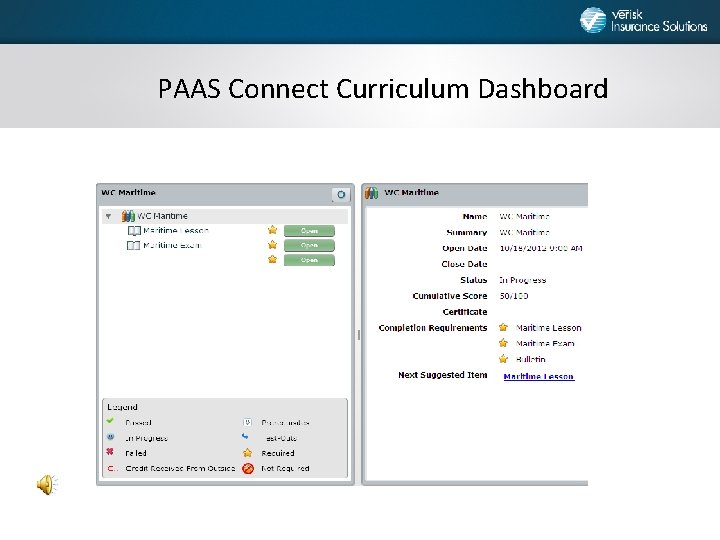Click the books icon beside the WC Maritime tree node
This screenshot has width=720, height=540.
coord(128,216)
